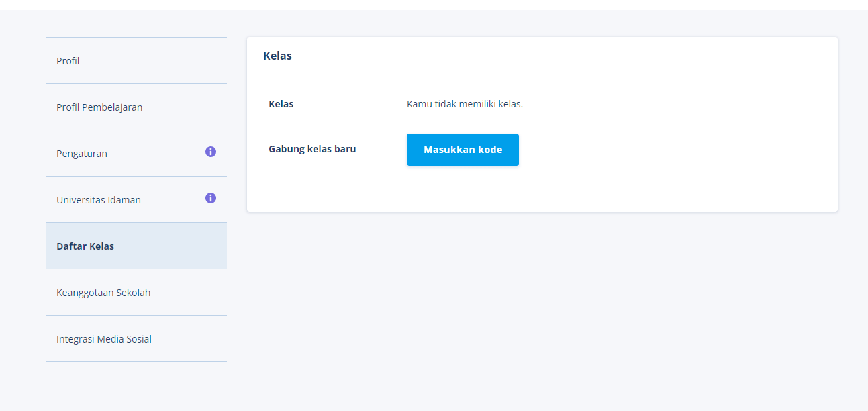Click empty white area below Masukkan kode
This screenshot has height=411, width=868.
[463, 189]
